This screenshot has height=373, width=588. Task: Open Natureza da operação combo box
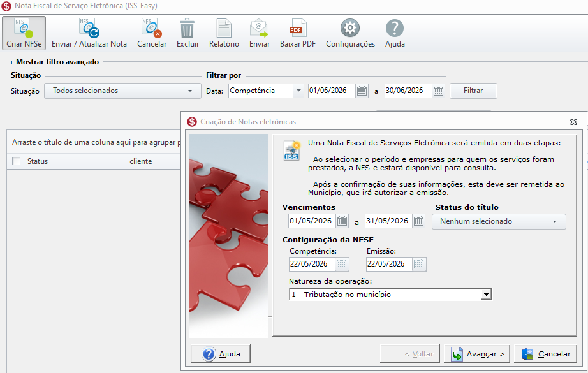coord(390,295)
